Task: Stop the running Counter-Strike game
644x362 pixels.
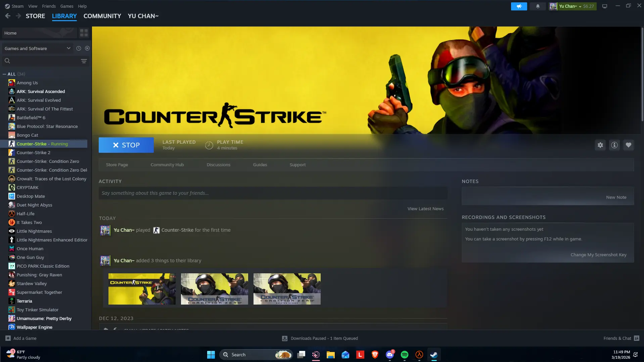Action: pos(126,145)
